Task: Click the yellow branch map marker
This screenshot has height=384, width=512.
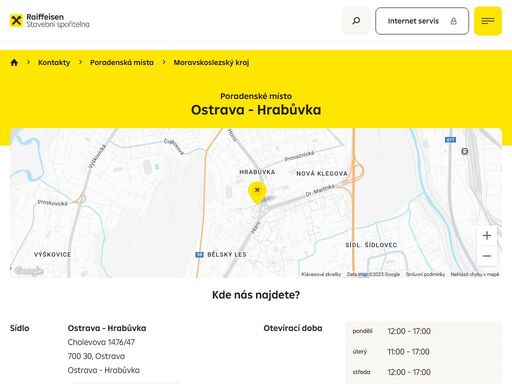Action: coord(257,193)
